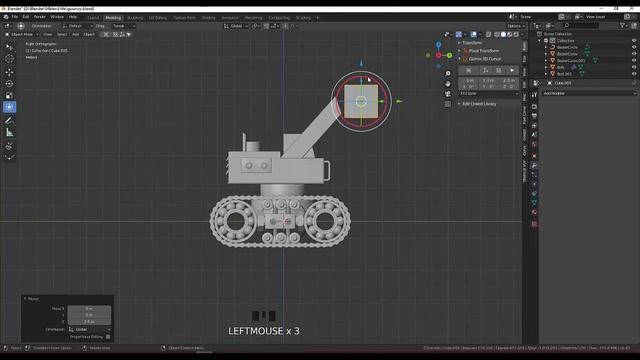Expand the BezierCircle tree item
This screenshot has height=360, width=640.
point(546,47)
